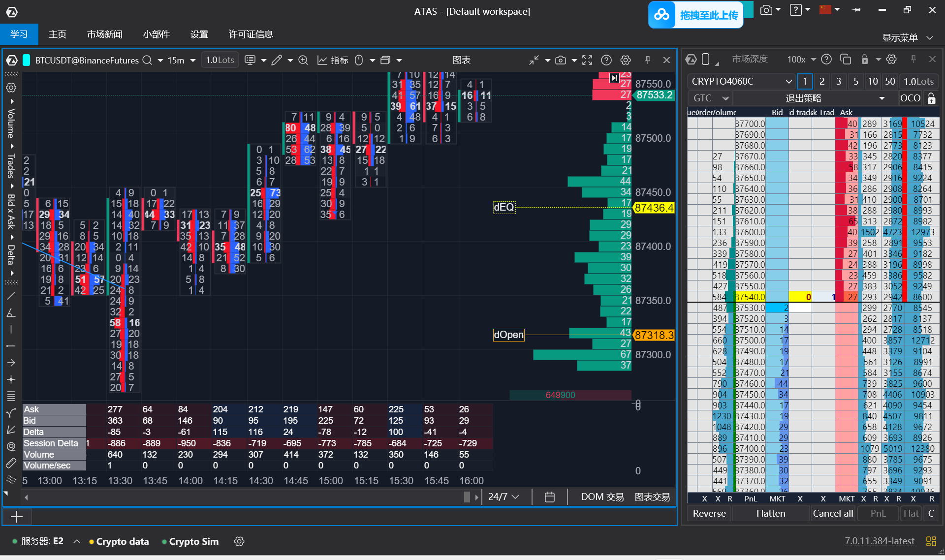Viewport: 945px width, 560px height.
Task: Toggle chart fullscreen mode icon
Action: tap(587, 60)
